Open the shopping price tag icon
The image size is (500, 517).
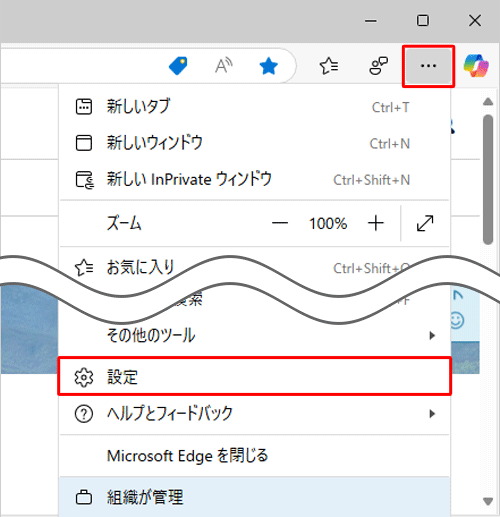[178, 66]
